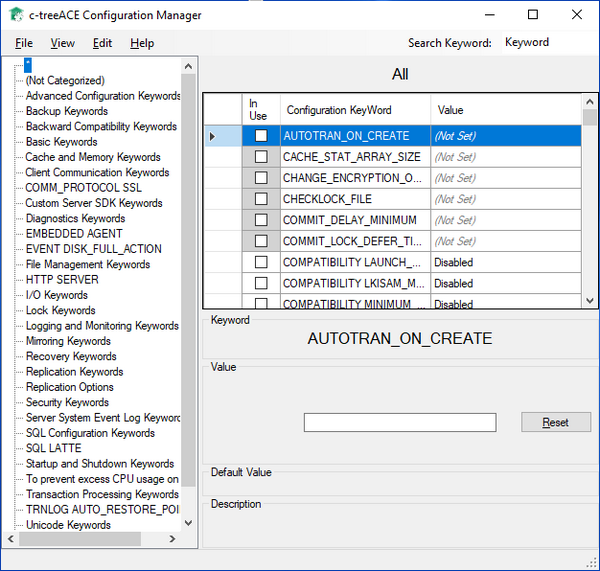The image size is (600, 571).
Task: Select SQL LATTE tree item
Action: point(54,448)
